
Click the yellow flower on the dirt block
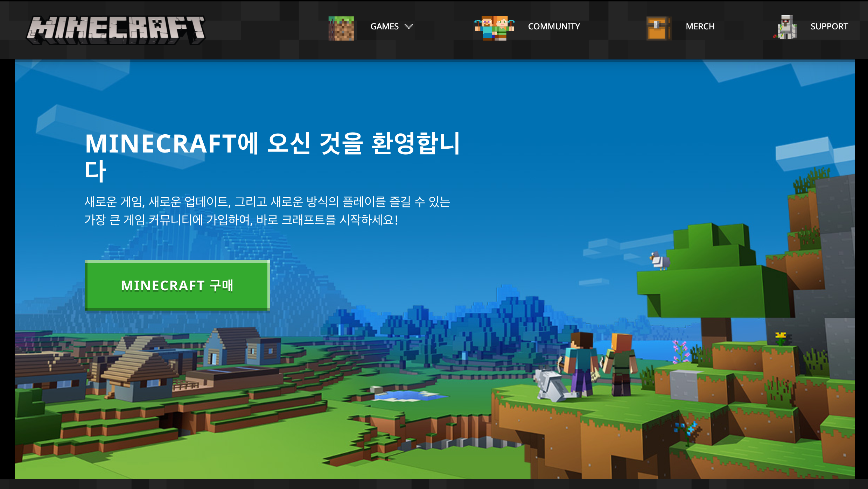tap(780, 337)
